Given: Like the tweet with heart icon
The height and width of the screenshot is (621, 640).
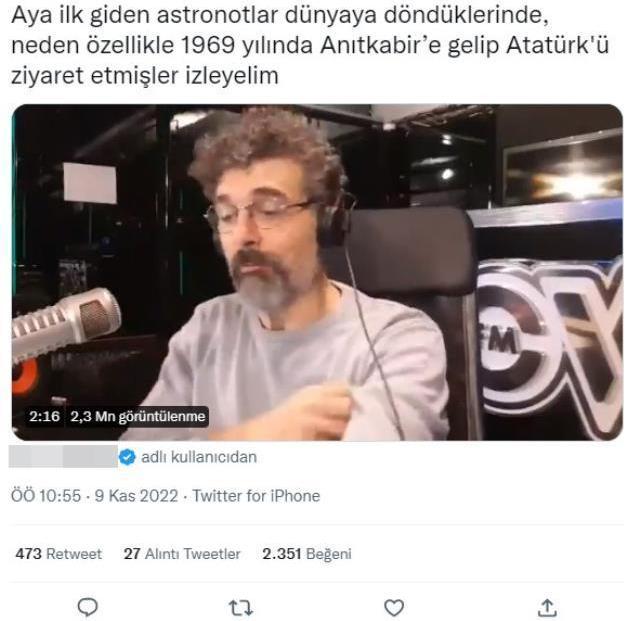Looking at the screenshot, I should (x=394, y=608).
